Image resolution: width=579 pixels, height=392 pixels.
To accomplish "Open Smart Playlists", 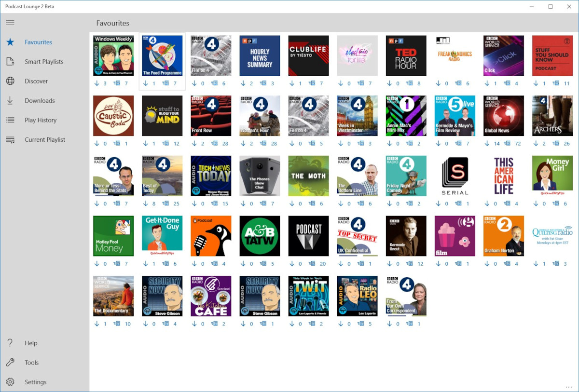I will [x=44, y=62].
